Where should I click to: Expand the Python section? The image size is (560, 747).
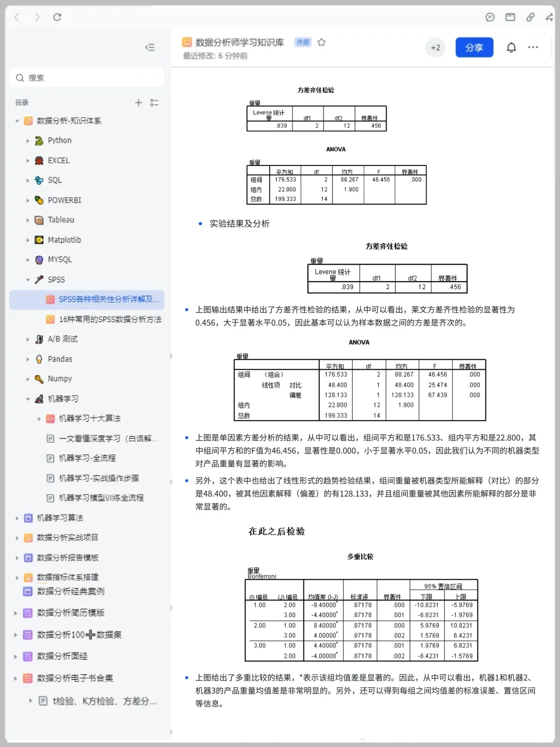27,141
